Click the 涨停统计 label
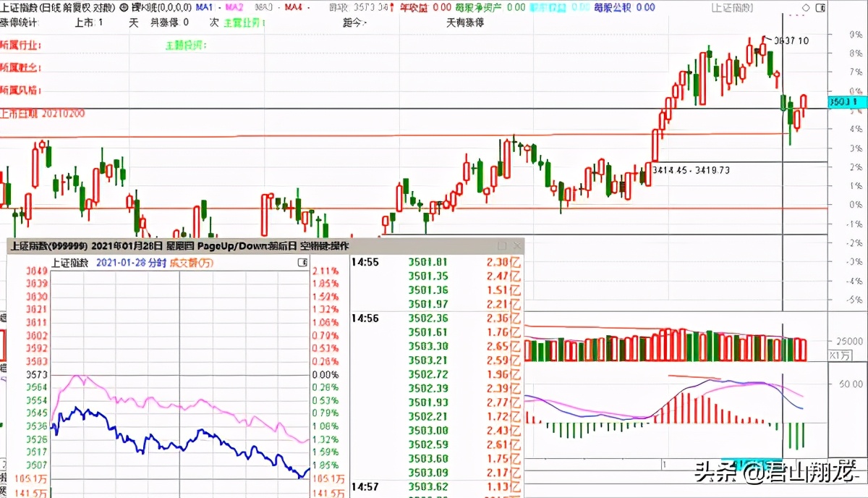 click(20, 22)
